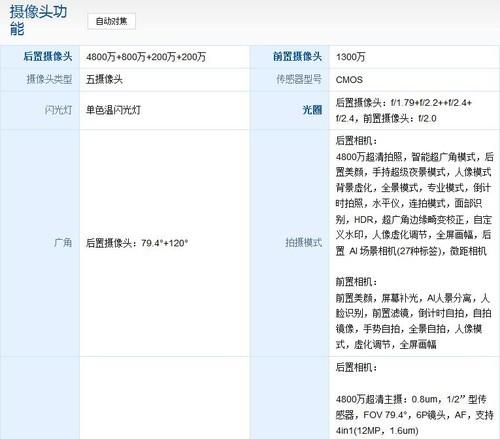
Task: Click the 摄像头功能 section heading
Action: click(38, 20)
